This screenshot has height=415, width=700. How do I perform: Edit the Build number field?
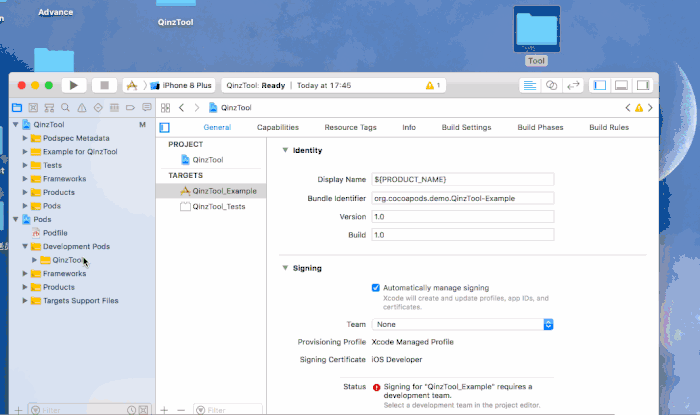463,235
